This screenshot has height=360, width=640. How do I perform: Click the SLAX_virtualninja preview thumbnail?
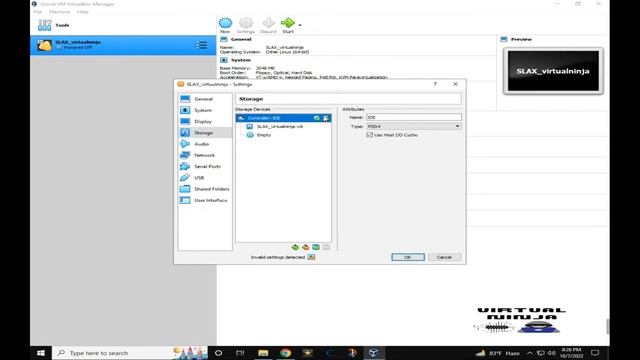tap(553, 71)
